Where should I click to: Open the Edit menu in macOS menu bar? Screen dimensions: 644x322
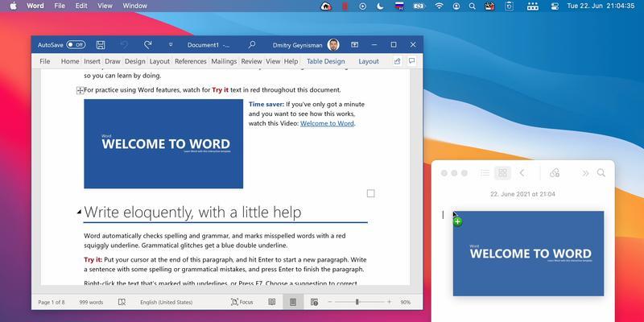81,6
